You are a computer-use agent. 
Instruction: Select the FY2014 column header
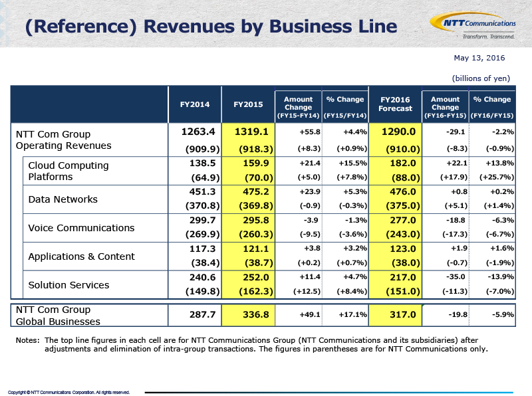195,104
